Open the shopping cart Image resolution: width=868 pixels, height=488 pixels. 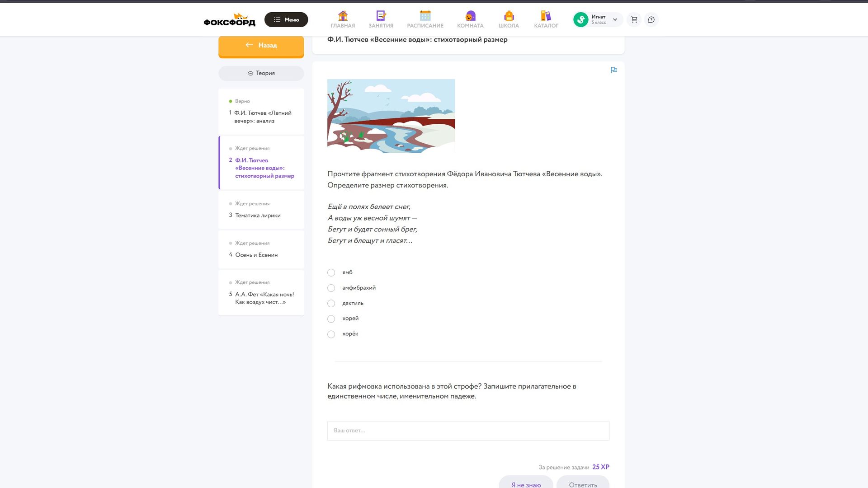(x=634, y=19)
